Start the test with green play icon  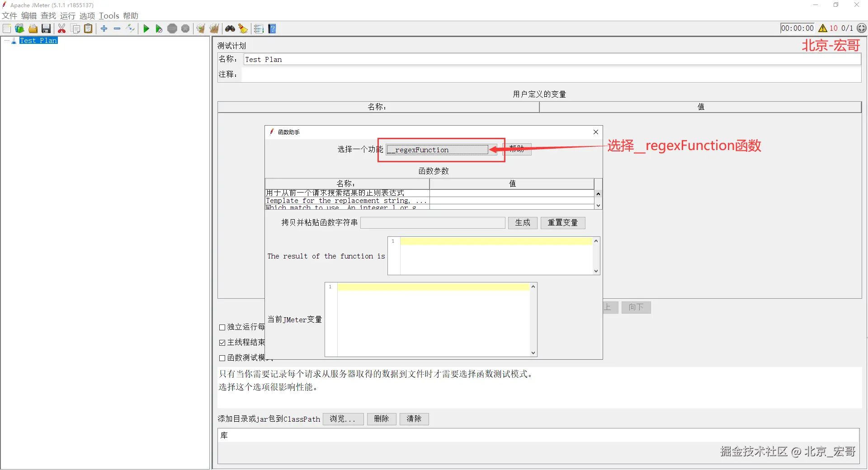tap(146, 29)
